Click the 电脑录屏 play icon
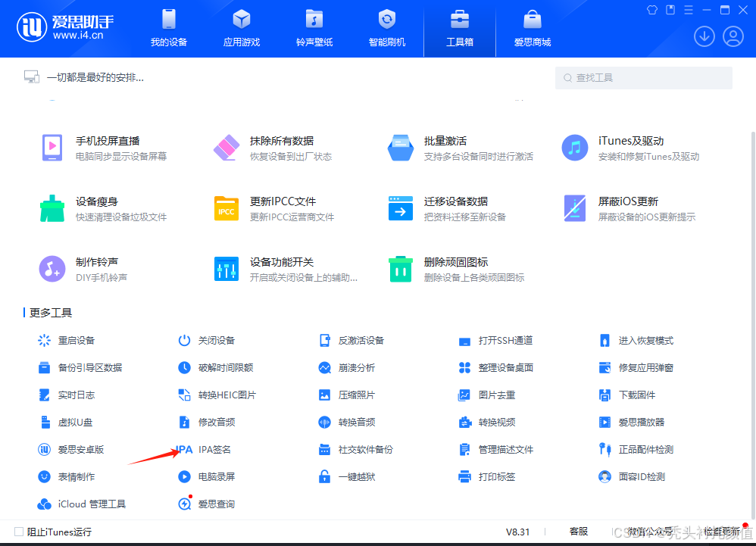This screenshot has height=546, width=756. [x=184, y=476]
